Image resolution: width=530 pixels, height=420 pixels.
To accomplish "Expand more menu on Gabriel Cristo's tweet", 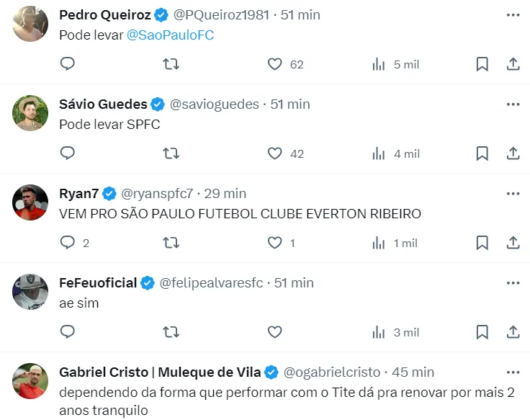I will pos(513,372).
